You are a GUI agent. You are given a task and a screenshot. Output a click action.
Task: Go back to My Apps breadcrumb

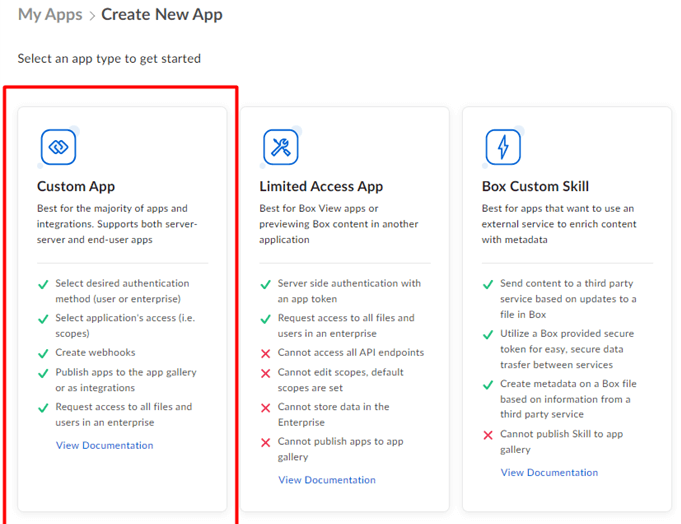(50, 15)
